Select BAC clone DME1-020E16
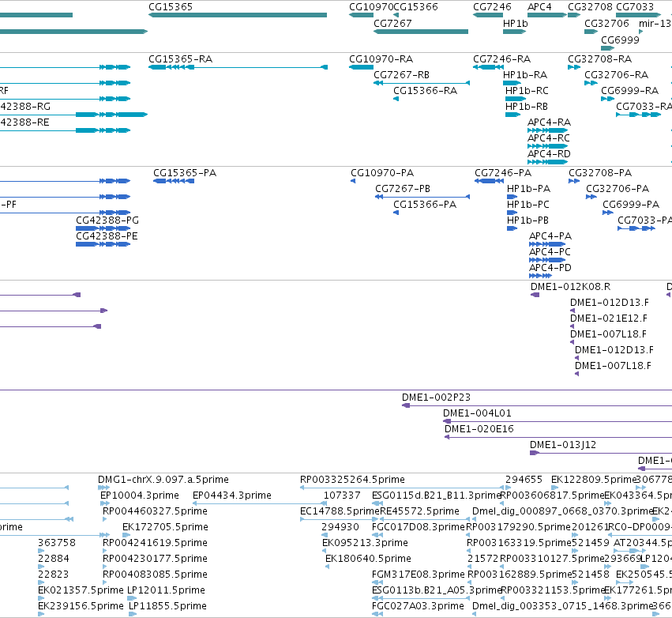 558,438
